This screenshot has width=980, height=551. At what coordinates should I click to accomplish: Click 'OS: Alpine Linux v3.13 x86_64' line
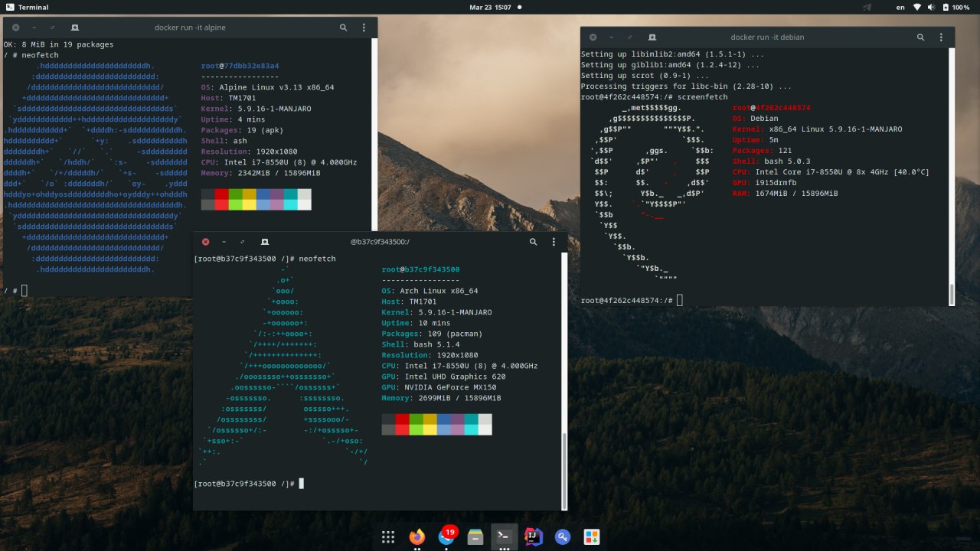(x=266, y=87)
